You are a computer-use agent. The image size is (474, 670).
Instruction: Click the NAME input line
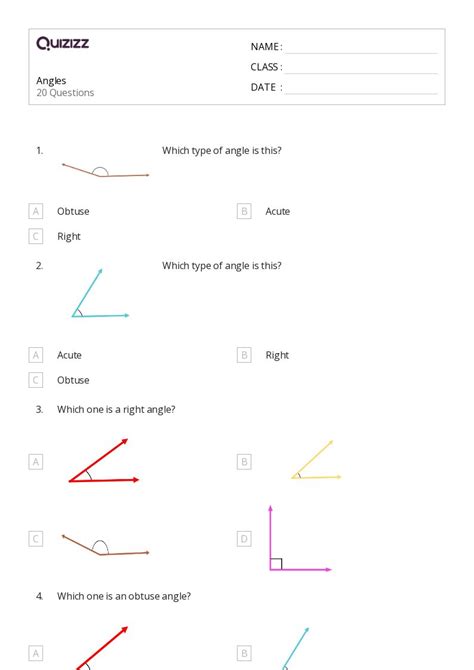point(361,48)
